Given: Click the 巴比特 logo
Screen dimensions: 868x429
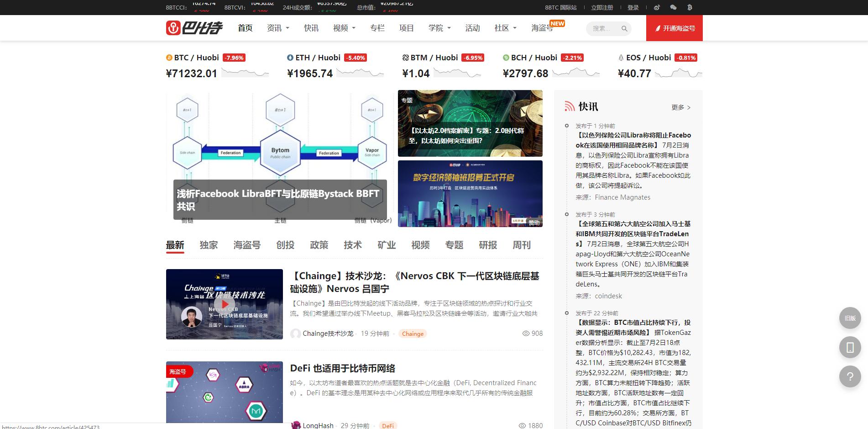Looking at the screenshot, I should pyautogui.click(x=194, y=27).
